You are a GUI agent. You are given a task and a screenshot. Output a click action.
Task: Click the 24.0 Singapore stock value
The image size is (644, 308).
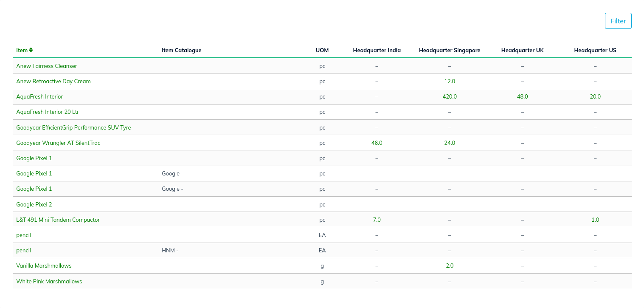point(450,143)
